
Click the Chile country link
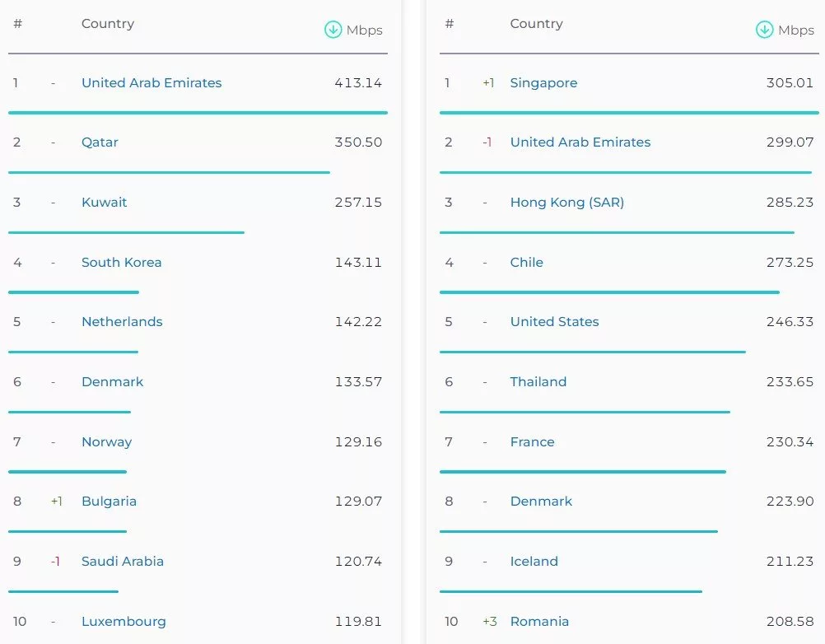tap(526, 263)
